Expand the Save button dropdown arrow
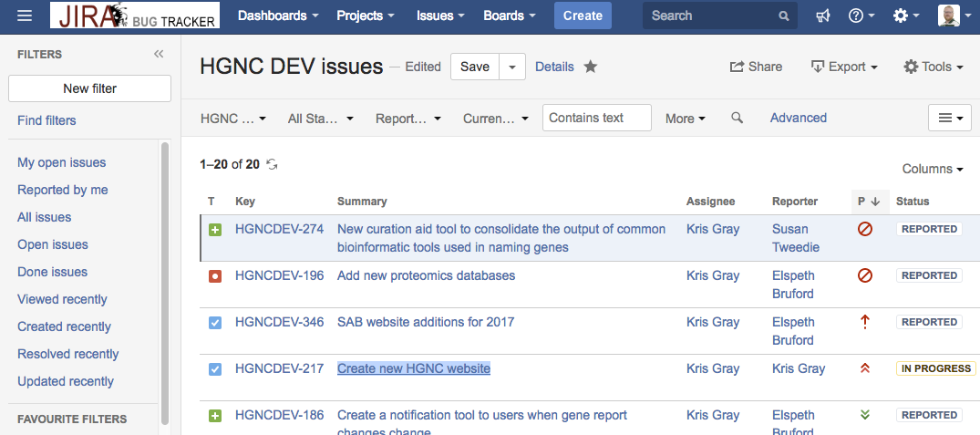Screen dimensions: 980x435 (x=512, y=67)
